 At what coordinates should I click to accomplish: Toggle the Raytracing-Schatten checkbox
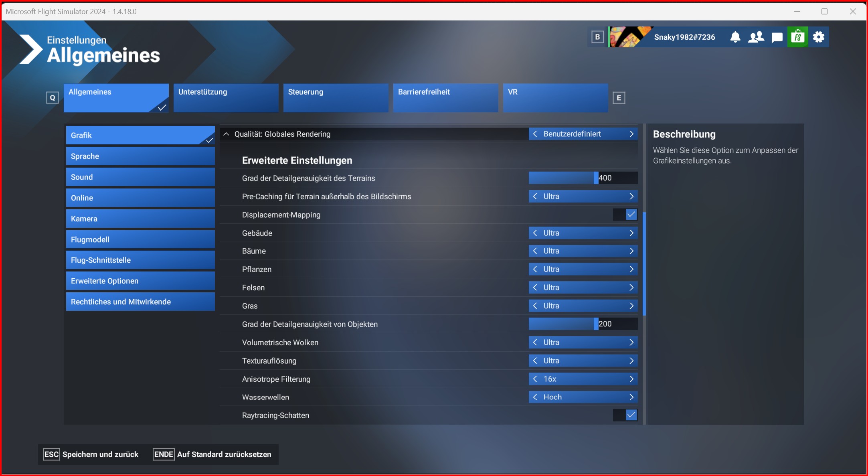(631, 415)
